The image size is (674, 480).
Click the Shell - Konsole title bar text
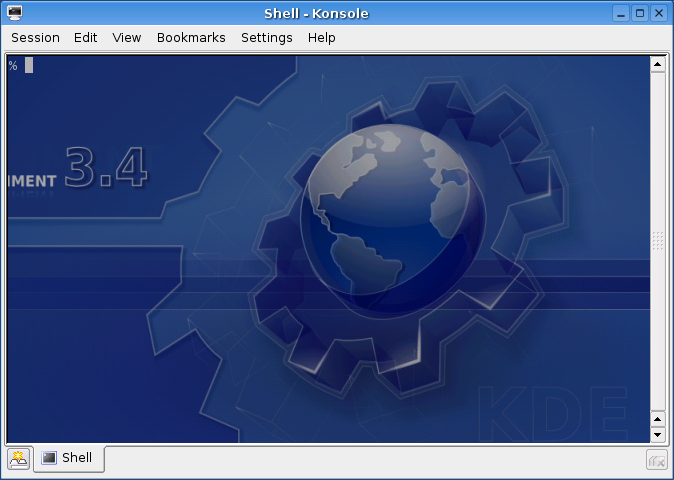coord(316,14)
